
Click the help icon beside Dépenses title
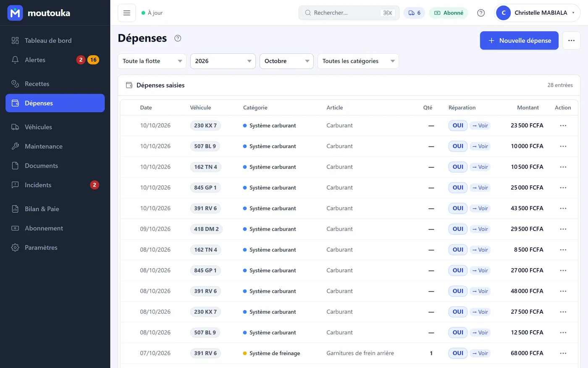[178, 38]
